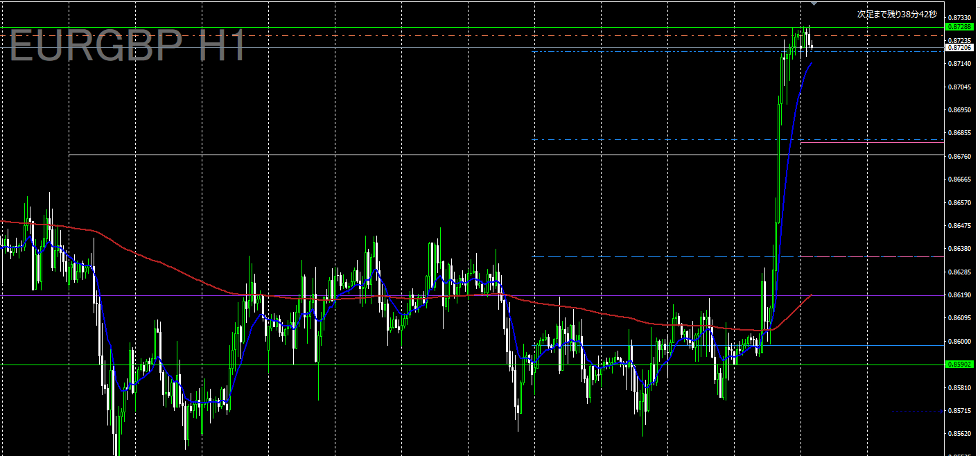Click the small blue dotted arrow near 0.85715
980x456 pixels.
click(x=918, y=412)
